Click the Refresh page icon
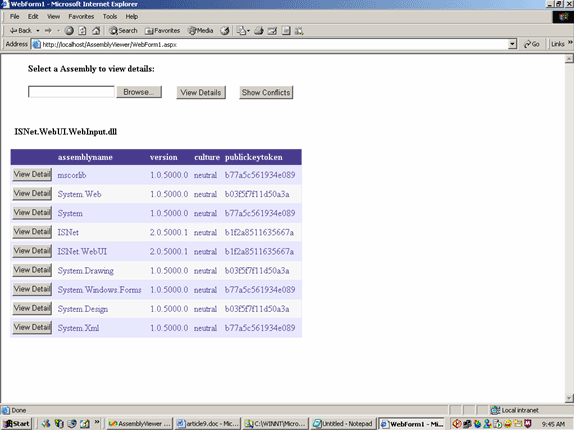This screenshot has width=574, height=430. coord(82,31)
